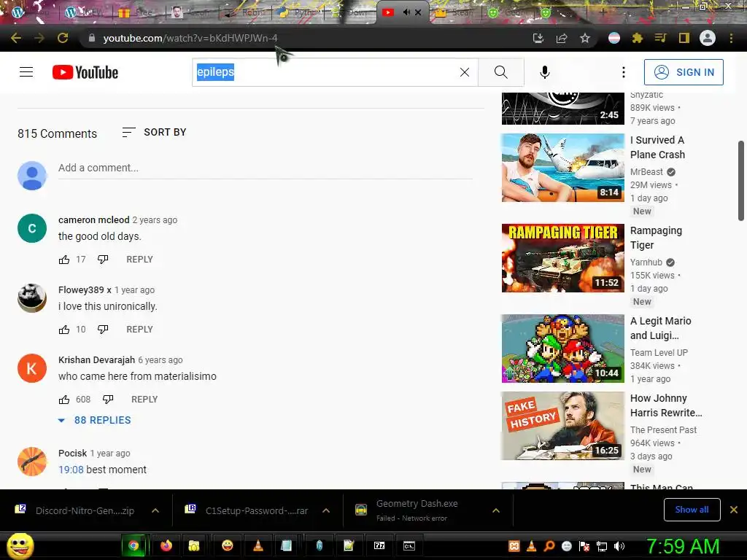
Task: Dislike Flowey389 x's comment
Action: click(103, 330)
